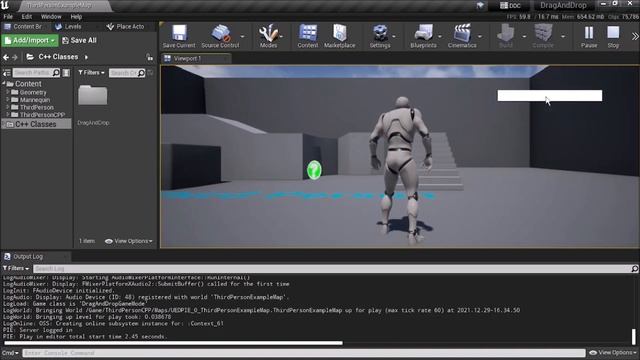Expand the Geometry folder
Screen dimensions: 640x360
(8, 92)
